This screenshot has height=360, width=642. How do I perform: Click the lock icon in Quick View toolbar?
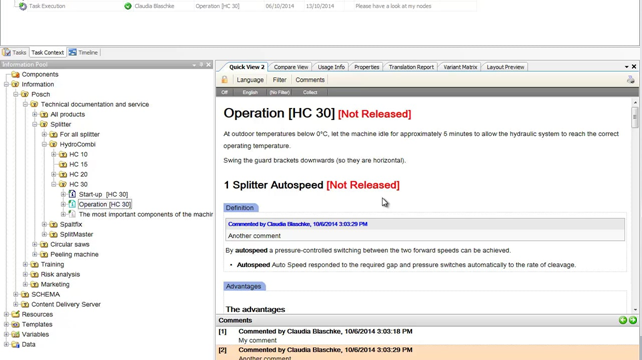[224, 80]
